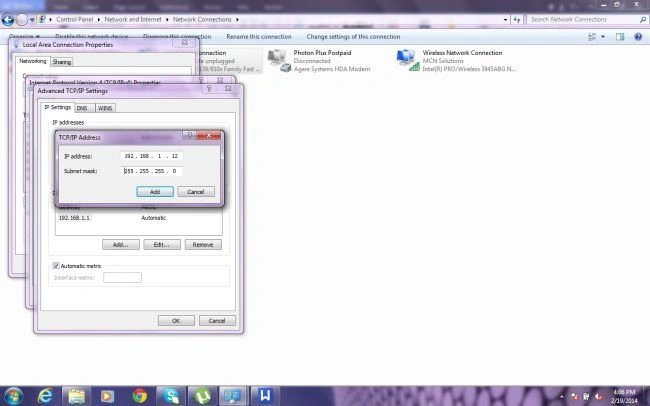Image resolution: width=650 pixels, height=406 pixels.
Task: Click Add... under default gateways
Action: 121,245
